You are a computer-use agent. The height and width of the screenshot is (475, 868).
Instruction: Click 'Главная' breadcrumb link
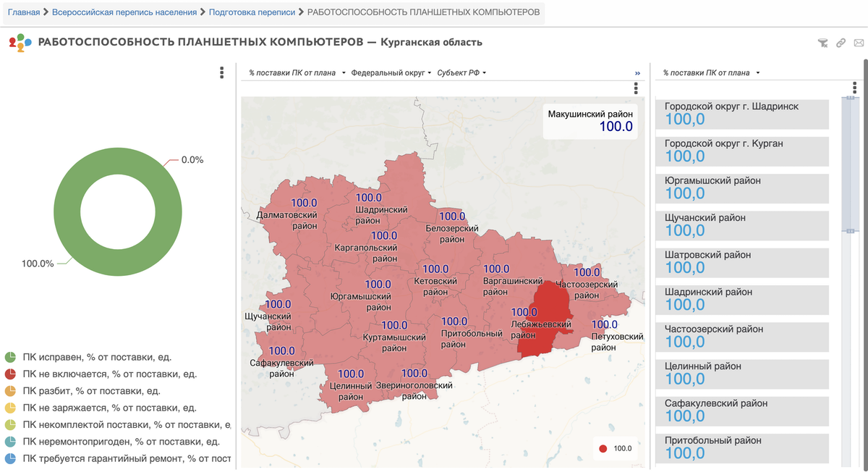pos(24,12)
